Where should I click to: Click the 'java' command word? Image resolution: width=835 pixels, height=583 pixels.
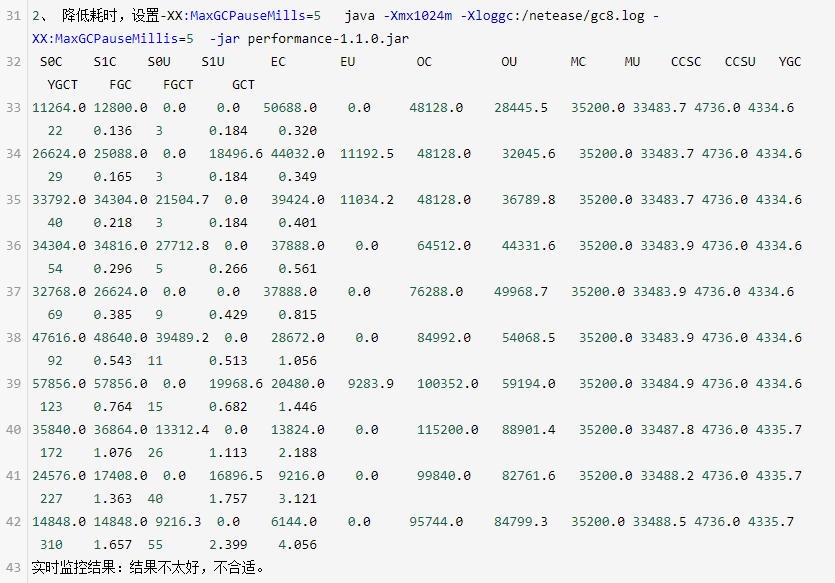[x=359, y=16]
